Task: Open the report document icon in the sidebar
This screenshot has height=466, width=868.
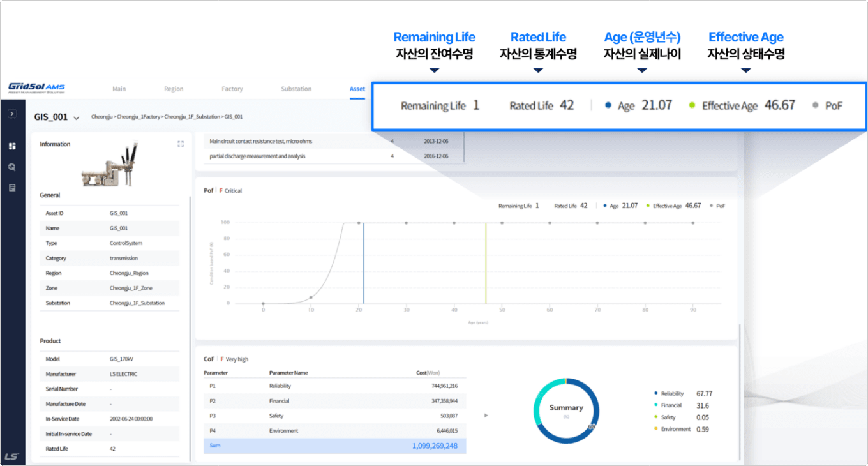Action: [12, 188]
